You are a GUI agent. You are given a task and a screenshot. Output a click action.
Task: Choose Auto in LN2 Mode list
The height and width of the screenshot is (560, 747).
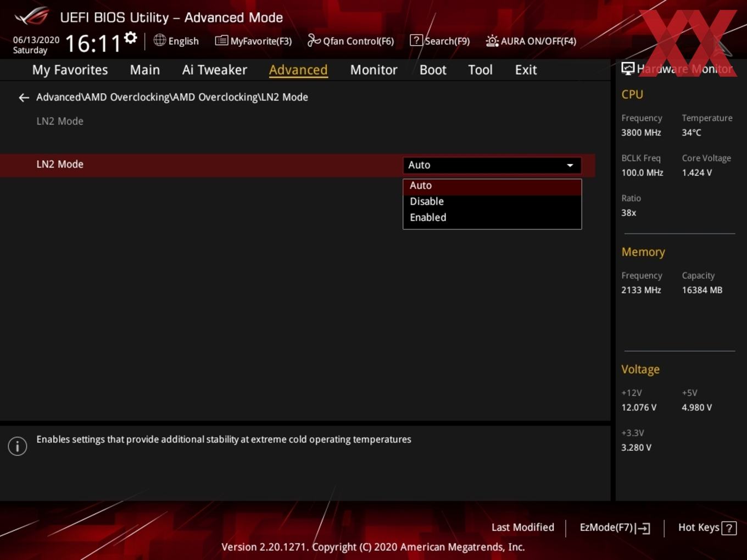coord(492,186)
